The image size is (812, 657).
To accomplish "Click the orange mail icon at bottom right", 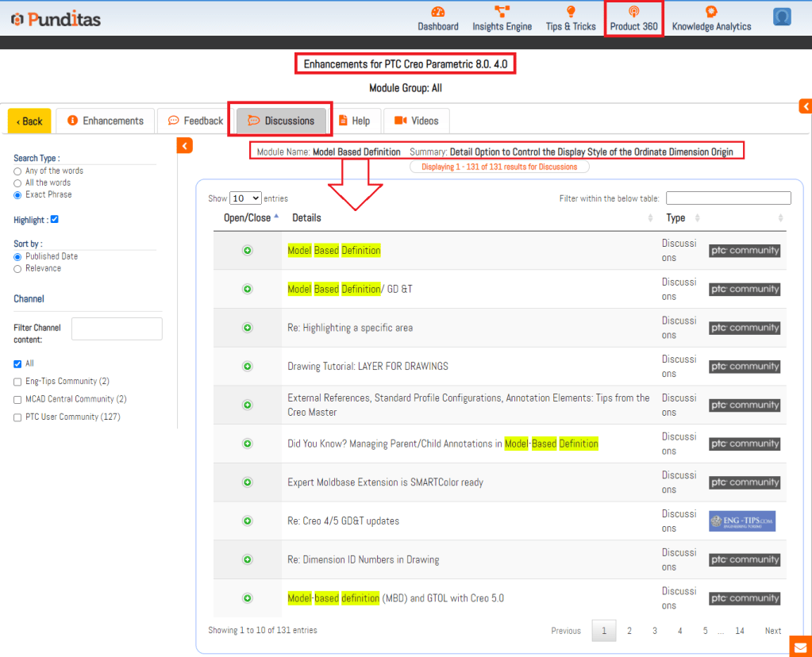I will point(800,646).
